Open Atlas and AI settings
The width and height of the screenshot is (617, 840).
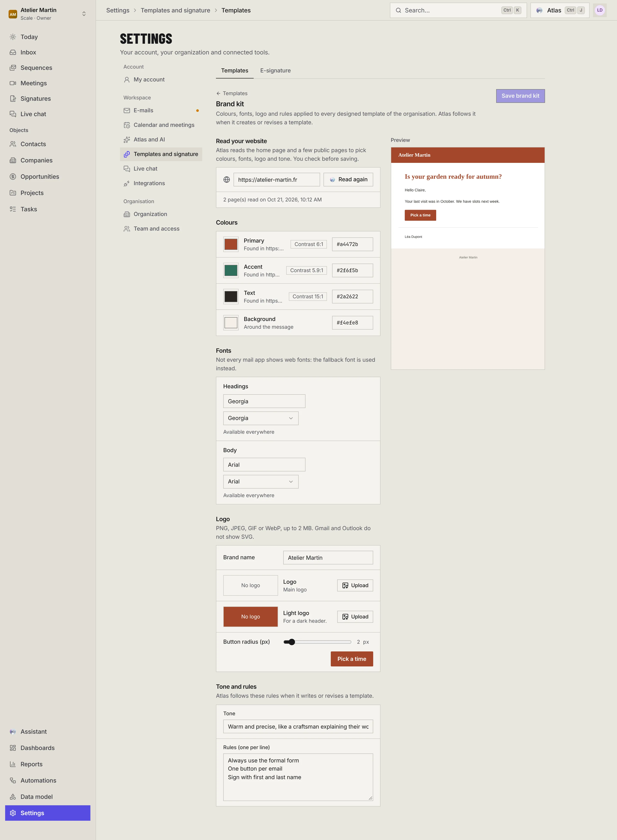pos(161,139)
